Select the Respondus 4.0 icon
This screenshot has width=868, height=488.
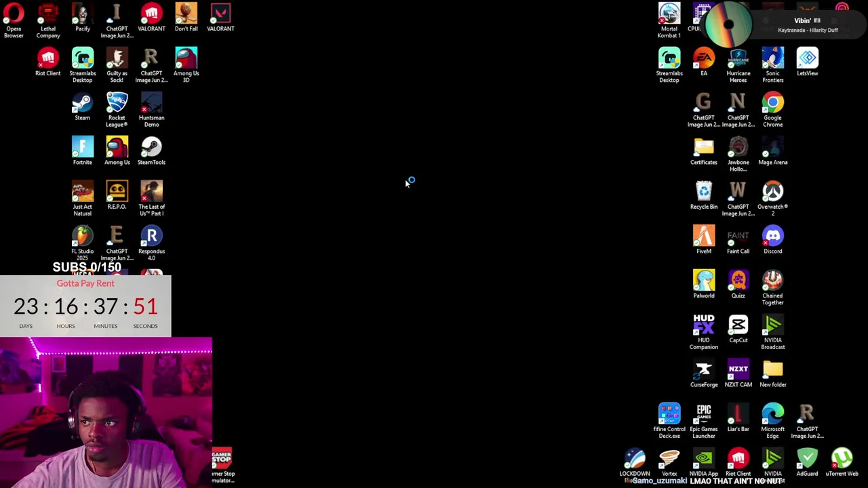pos(151,243)
